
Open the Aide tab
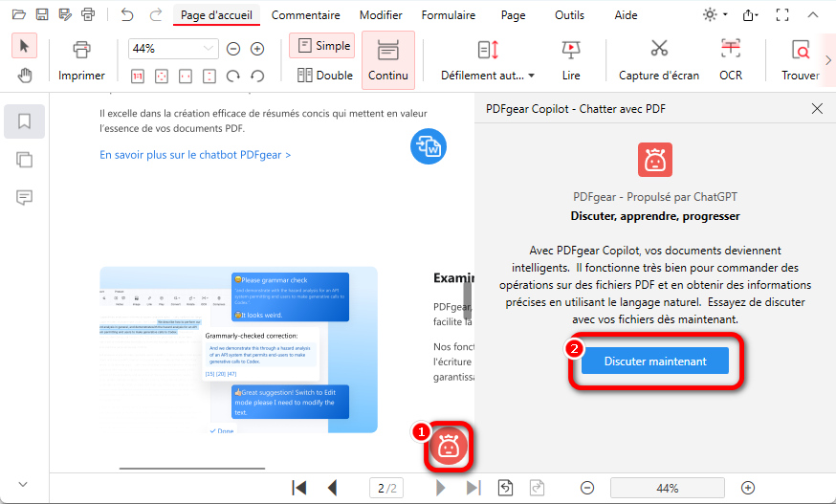[x=626, y=15]
